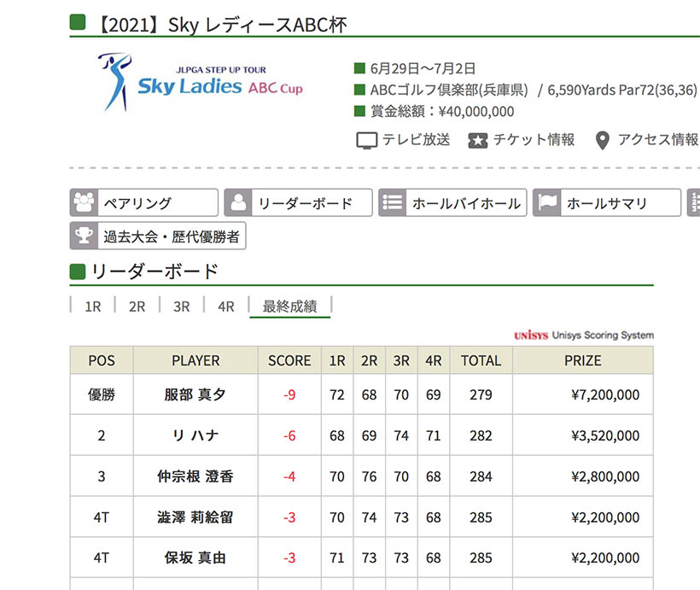Select the 3R round tab
The height and width of the screenshot is (590, 700).
181,307
